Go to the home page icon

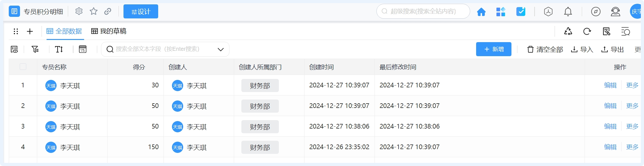(481, 12)
